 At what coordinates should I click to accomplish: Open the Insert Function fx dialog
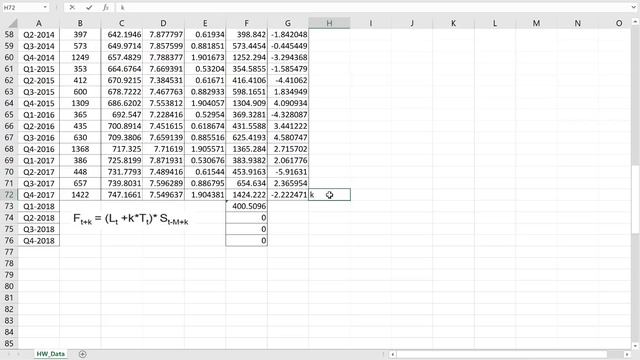(x=106, y=7)
